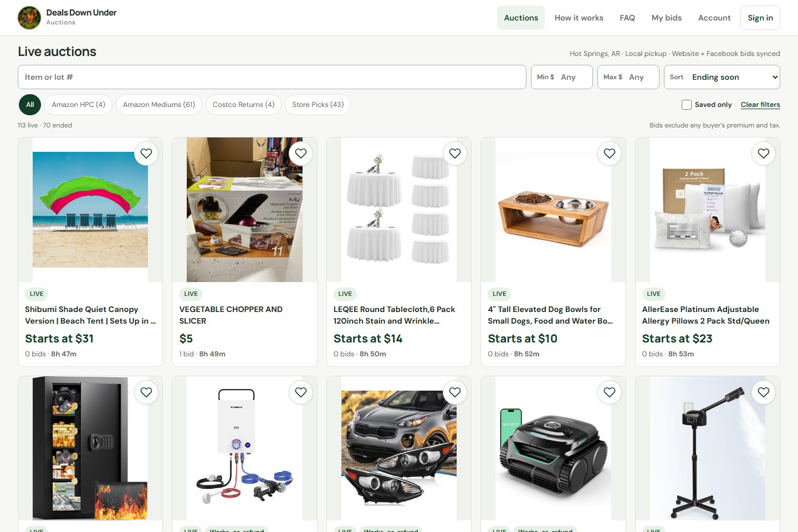
Task: Focus the Min $ price field
Action: pos(562,77)
